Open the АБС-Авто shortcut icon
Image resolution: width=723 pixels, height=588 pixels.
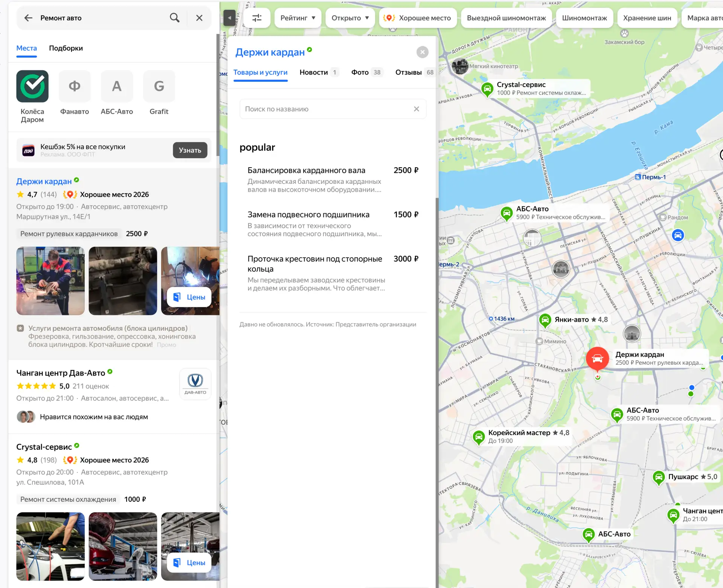(x=117, y=86)
